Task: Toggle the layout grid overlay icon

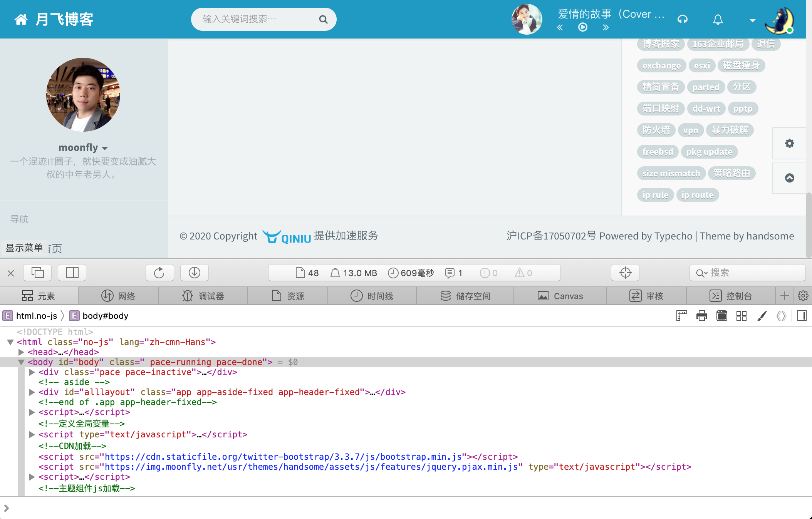Action: (742, 316)
